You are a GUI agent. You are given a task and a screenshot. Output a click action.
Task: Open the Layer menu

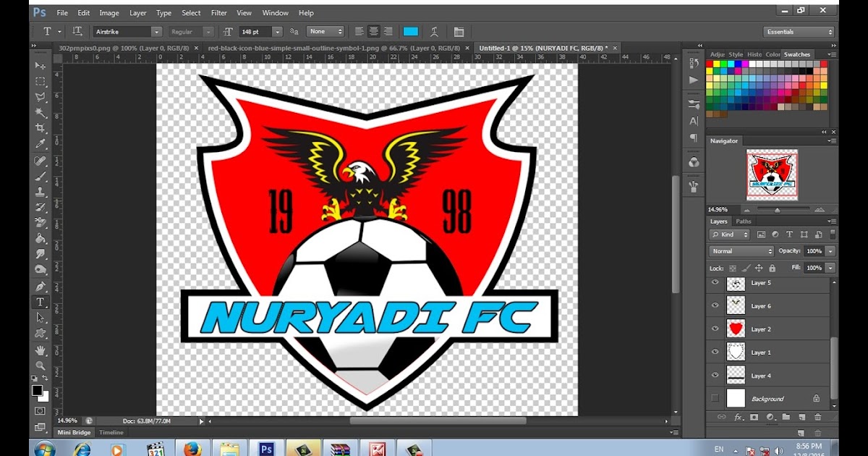coord(137,13)
